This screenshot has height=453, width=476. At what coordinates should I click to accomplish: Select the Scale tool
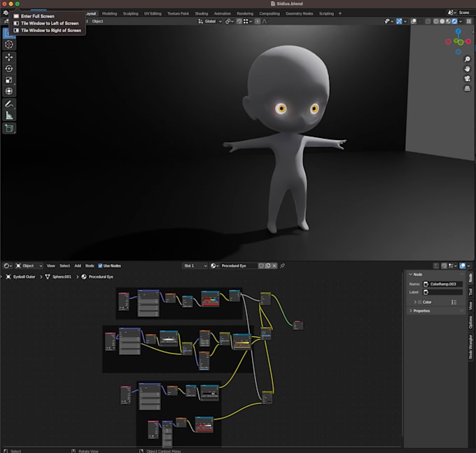click(x=9, y=80)
